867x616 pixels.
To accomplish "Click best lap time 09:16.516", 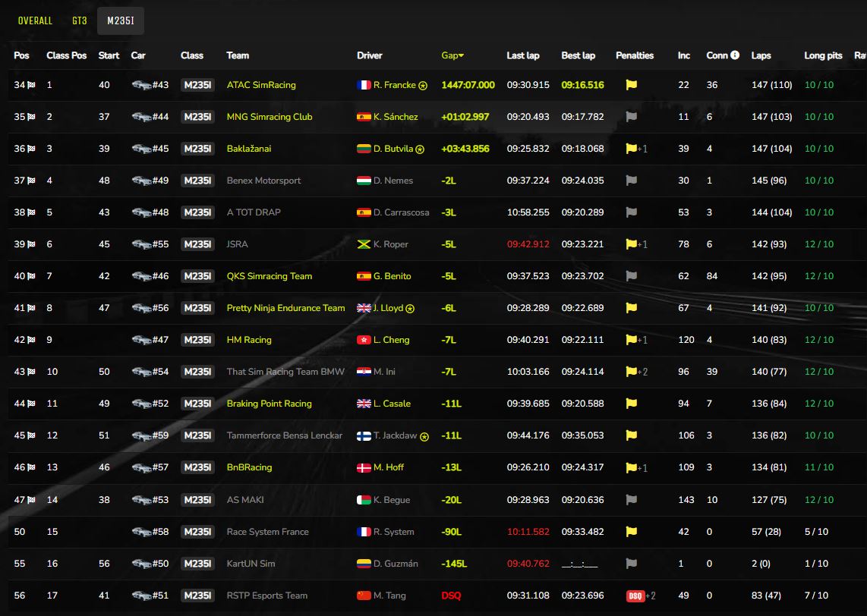I will [583, 85].
